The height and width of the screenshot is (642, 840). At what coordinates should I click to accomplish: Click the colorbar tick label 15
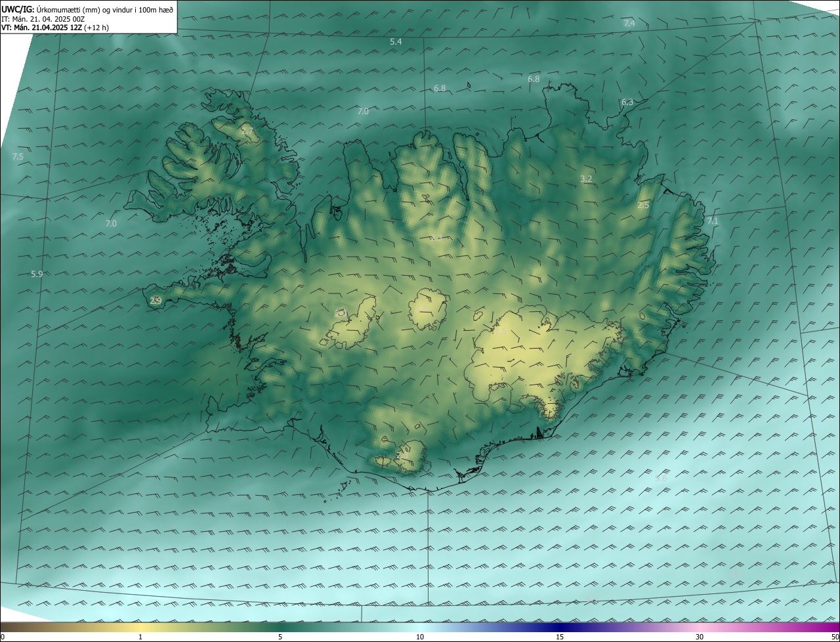pos(560,637)
